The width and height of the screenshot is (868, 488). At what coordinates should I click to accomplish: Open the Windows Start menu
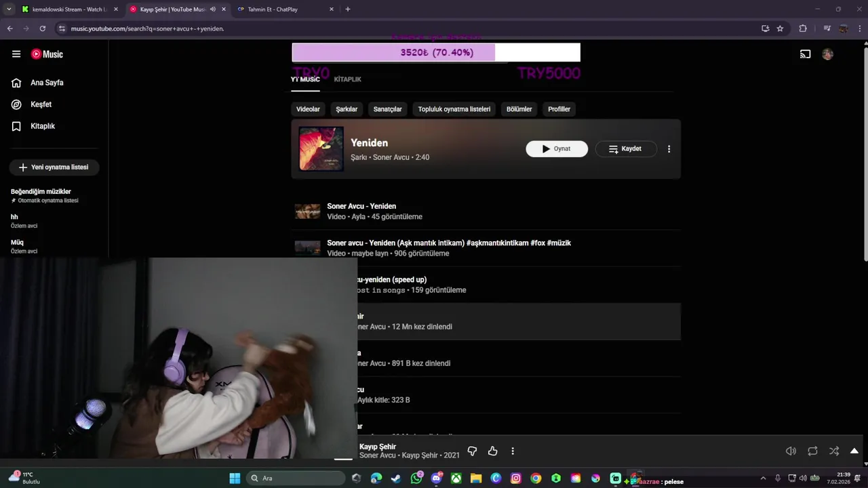tap(235, 479)
